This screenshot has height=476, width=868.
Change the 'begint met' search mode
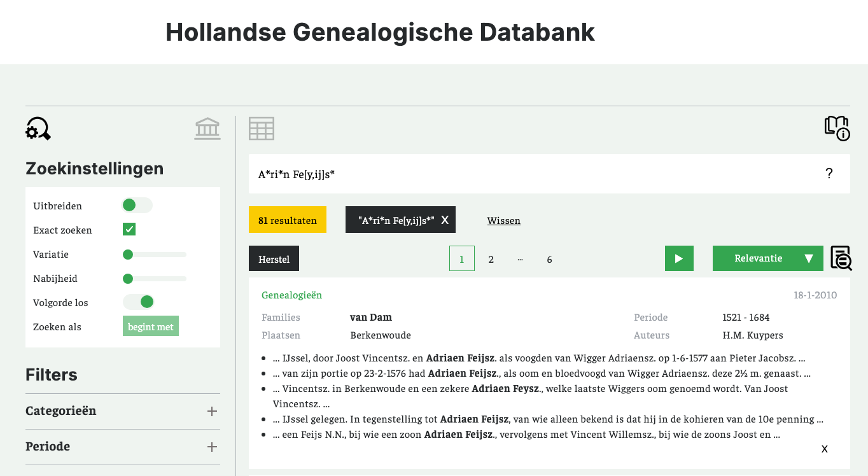pos(151,326)
